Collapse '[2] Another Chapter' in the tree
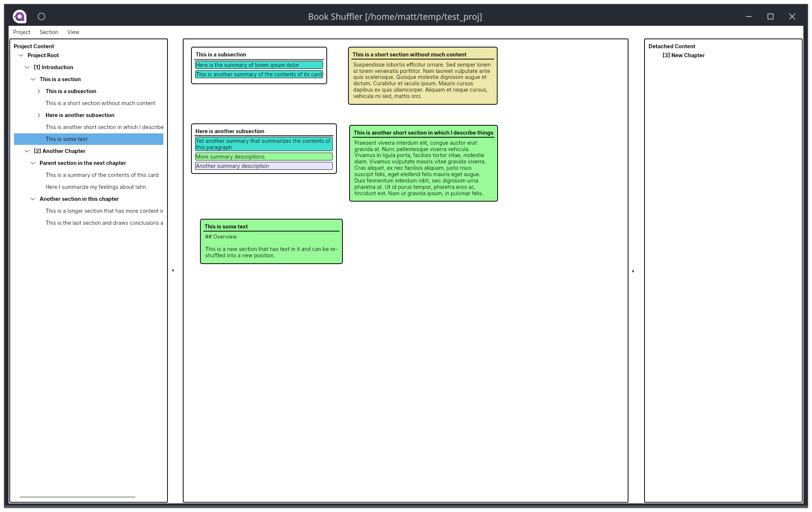 tap(27, 151)
